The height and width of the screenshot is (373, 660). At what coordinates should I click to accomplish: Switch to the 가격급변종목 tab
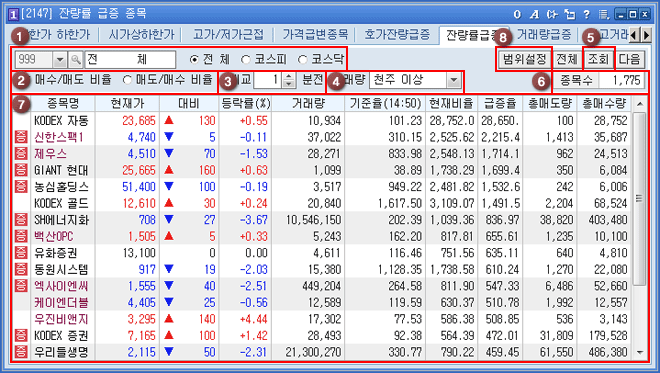pyautogui.click(x=315, y=34)
